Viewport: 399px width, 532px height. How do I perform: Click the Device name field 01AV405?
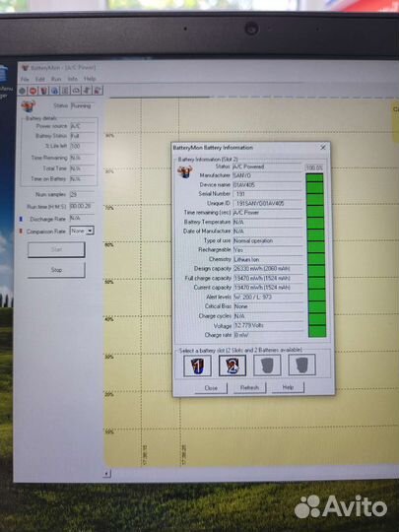coord(267,185)
